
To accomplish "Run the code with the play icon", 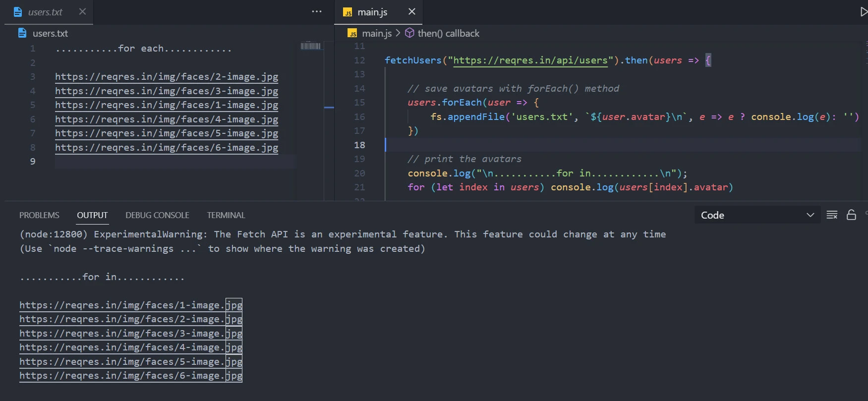I will [x=864, y=12].
